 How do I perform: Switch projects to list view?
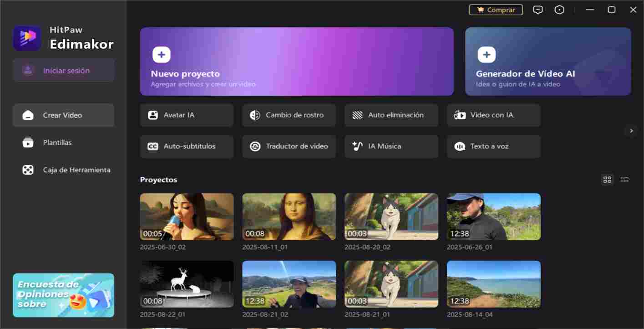624,180
